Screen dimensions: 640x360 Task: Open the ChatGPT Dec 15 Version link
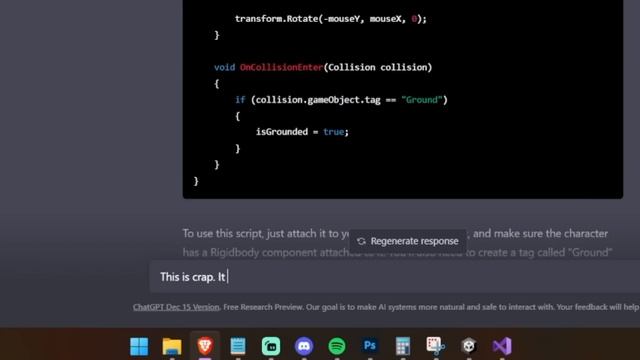[x=176, y=307]
